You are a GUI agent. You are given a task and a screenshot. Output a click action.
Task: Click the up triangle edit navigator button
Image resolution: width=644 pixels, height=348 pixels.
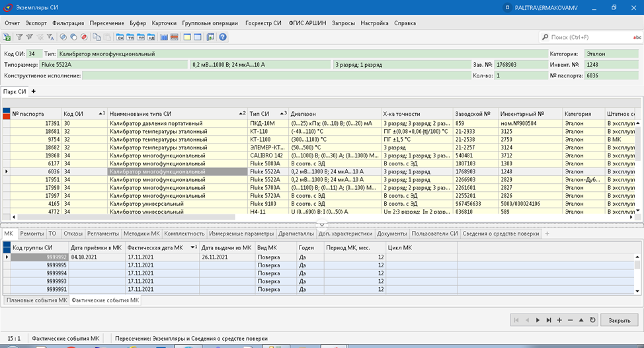(x=581, y=320)
